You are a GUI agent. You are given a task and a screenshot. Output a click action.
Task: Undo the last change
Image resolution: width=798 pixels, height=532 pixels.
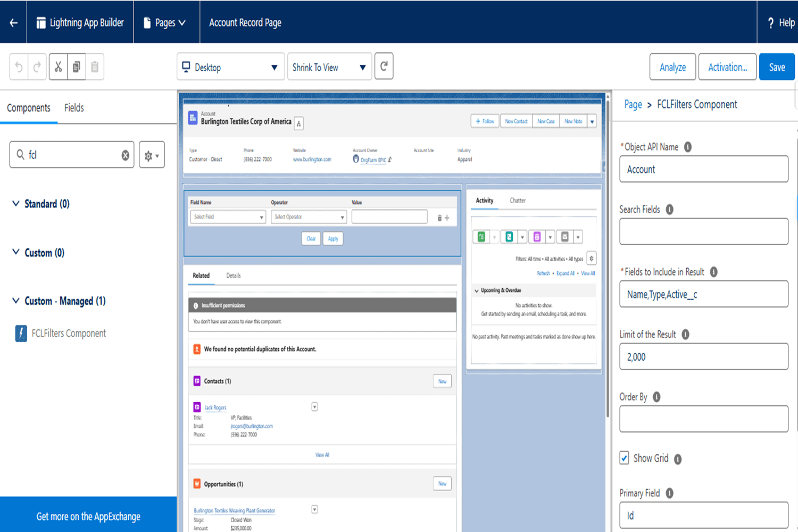coord(19,67)
